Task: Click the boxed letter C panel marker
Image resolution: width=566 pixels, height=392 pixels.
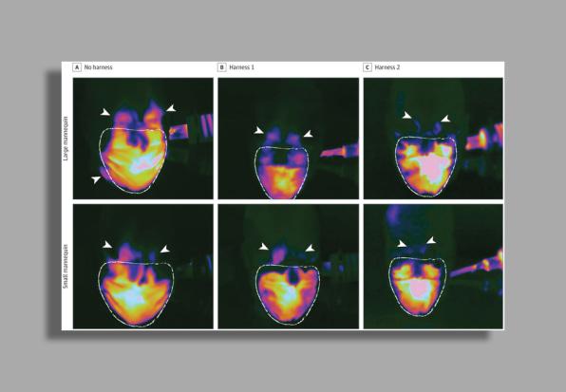Action: [368, 67]
